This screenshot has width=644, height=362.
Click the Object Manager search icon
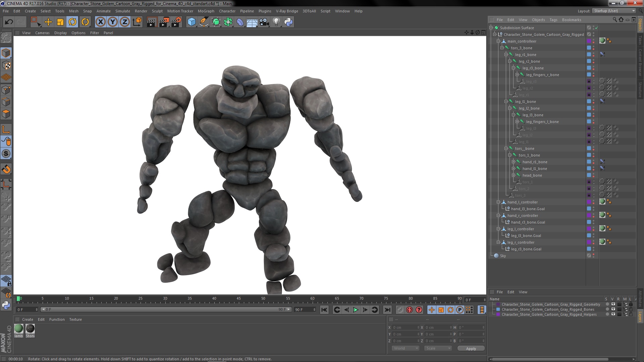point(614,20)
